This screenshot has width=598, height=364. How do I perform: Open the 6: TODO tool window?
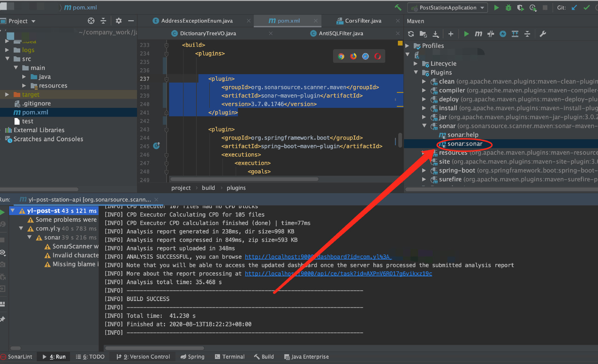click(x=90, y=357)
